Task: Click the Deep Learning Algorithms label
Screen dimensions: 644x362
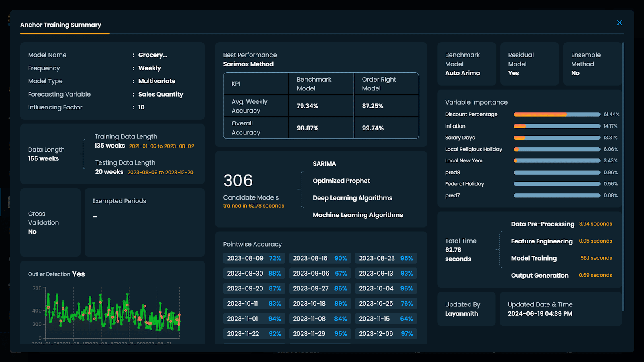Action: 352,198
